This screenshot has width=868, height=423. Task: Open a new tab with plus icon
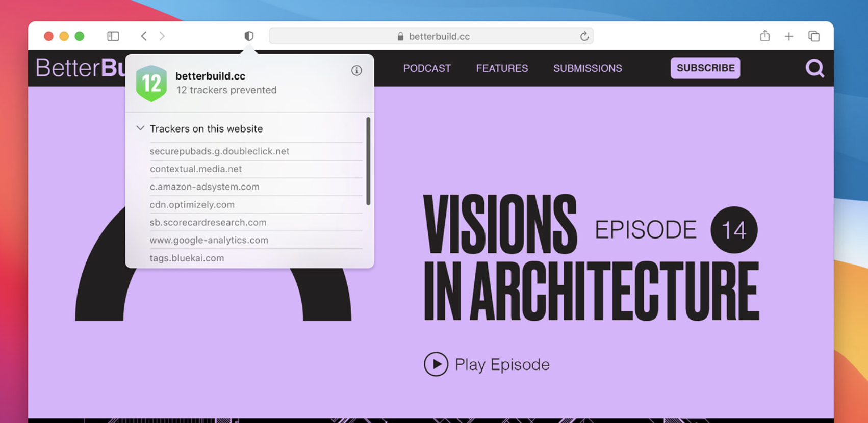(789, 36)
